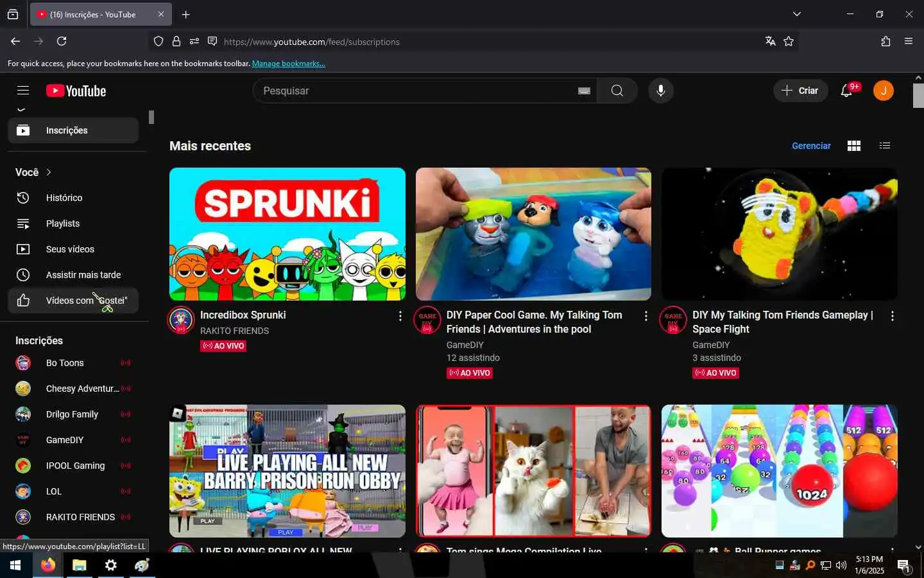
Task: Open DIY Paper Cool Game title link
Action: 535,322
